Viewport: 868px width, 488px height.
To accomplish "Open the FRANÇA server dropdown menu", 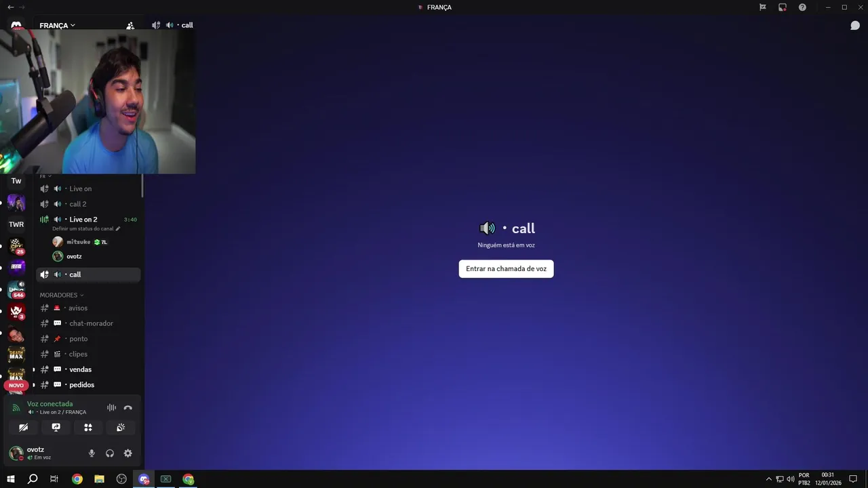I will tap(57, 25).
